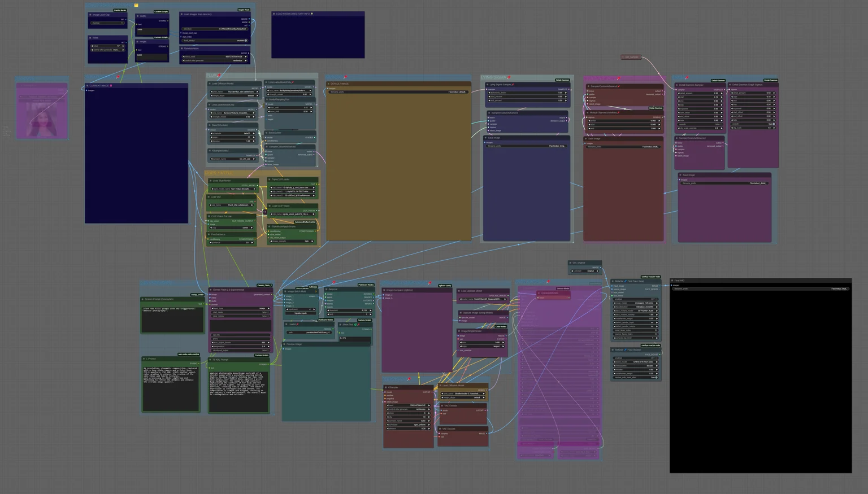Open the crop dropdown in CLIP Vision Encode
Image resolution: width=868 pixels, height=494 pixels.
click(x=232, y=228)
